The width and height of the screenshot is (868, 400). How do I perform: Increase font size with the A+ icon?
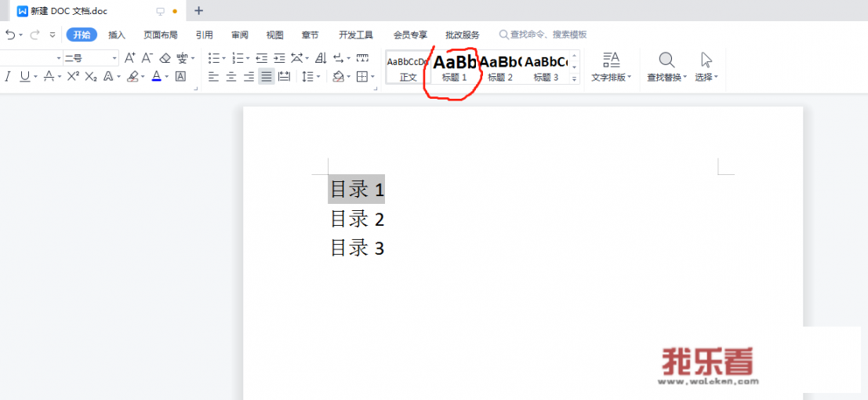(x=129, y=57)
